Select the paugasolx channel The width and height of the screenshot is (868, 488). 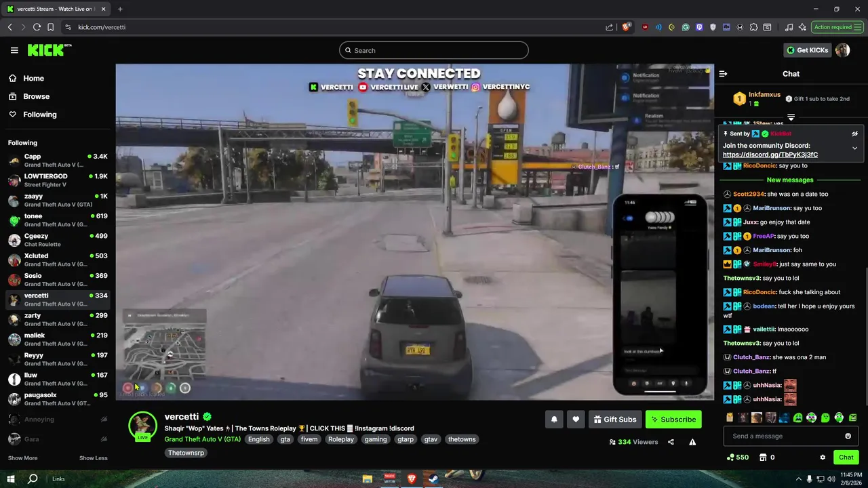click(57, 399)
